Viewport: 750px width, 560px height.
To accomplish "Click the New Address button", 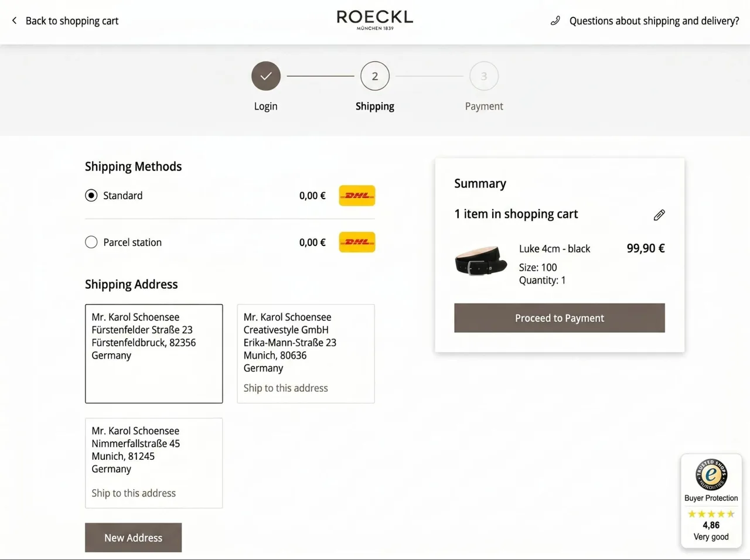I will pyautogui.click(x=134, y=538).
